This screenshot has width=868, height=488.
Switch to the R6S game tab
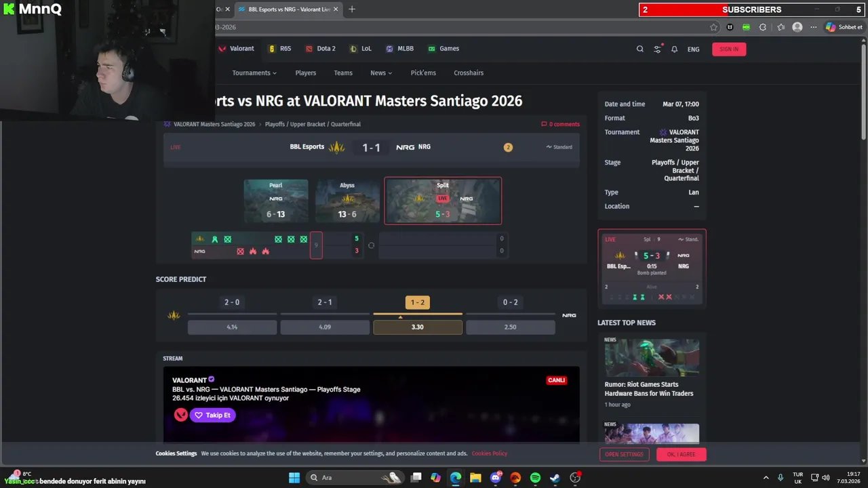[x=280, y=49]
